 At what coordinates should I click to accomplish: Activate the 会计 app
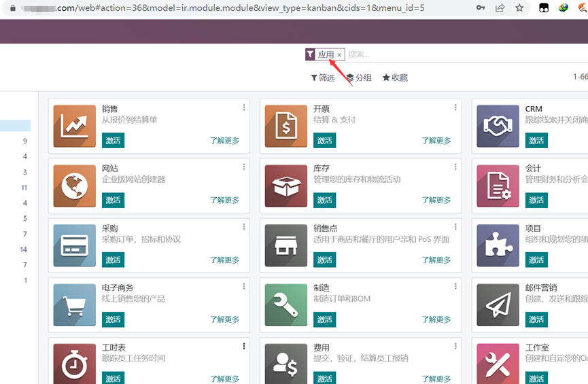coord(536,200)
